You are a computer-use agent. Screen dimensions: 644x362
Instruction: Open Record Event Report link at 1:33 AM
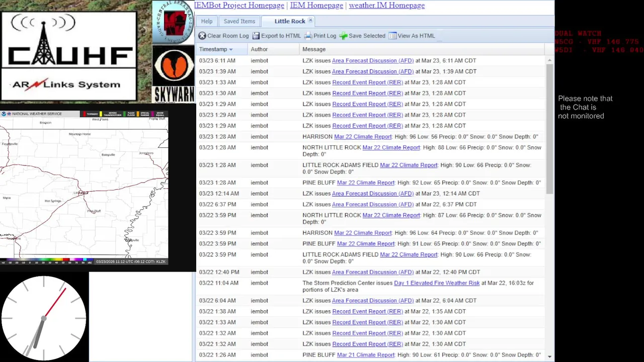[x=367, y=82]
